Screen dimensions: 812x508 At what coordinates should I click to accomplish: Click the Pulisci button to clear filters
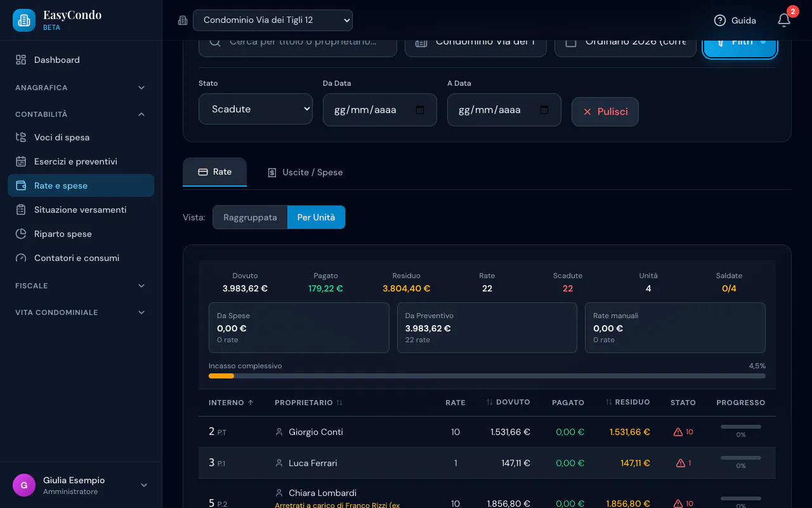[605, 112]
